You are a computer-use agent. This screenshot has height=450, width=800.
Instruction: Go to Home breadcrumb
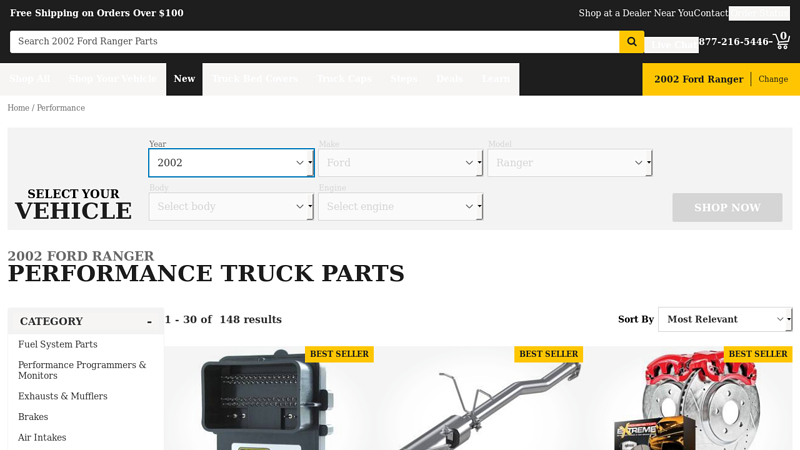click(x=18, y=108)
